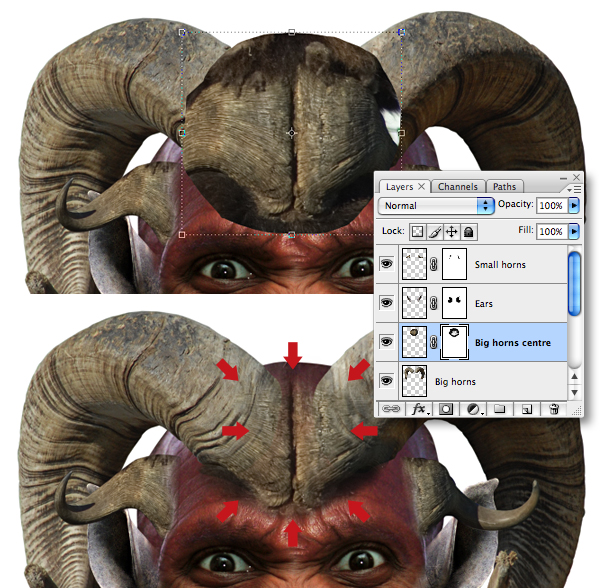The width and height of the screenshot is (600, 588).
Task: Click the layers list scrollbar thumb
Action: tap(574, 284)
